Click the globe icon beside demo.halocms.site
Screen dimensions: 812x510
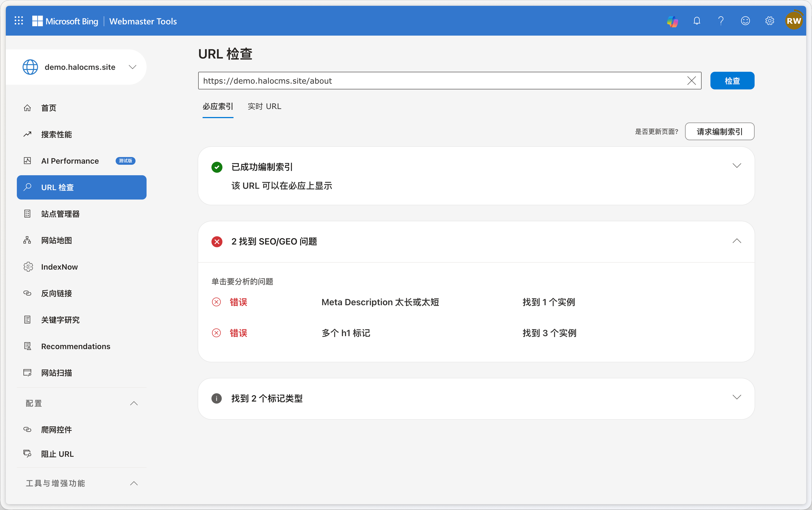click(x=30, y=67)
